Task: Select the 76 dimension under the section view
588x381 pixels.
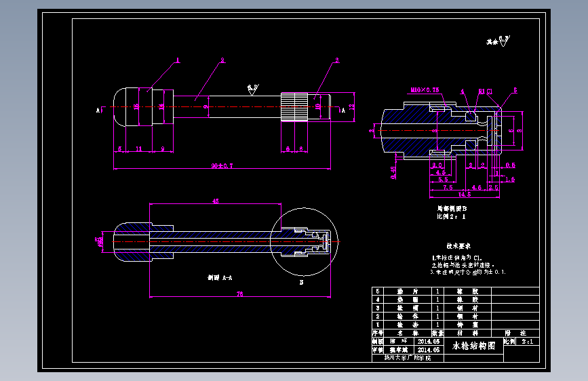Action: pyautogui.click(x=240, y=294)
